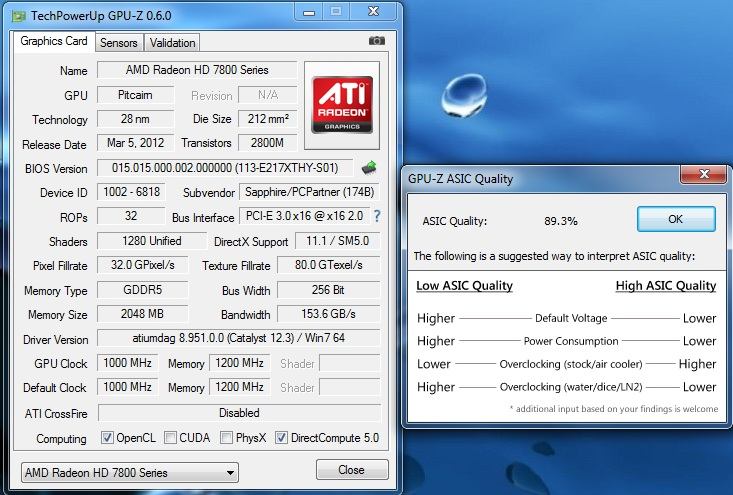The height and width of the screenshot is (495, 733).
Task: Click the Bandwidth field 153.6 GB/s
Action: coord(329,314)
